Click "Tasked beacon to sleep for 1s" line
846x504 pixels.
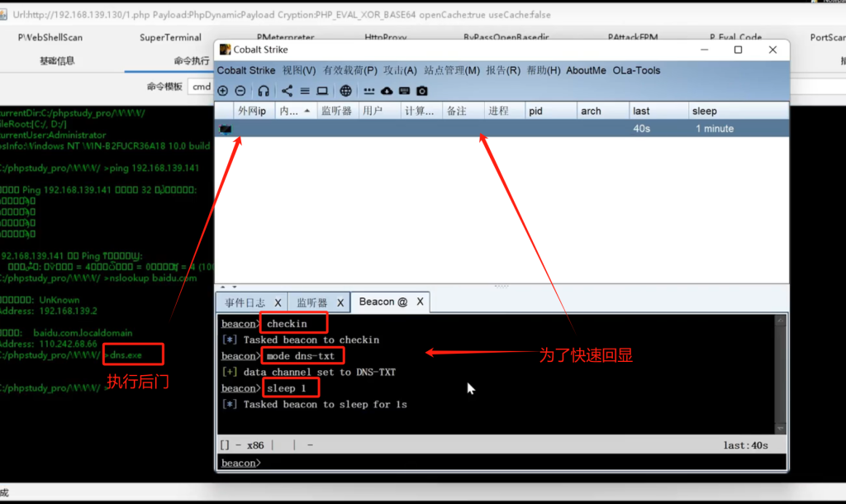click(326, 405)
